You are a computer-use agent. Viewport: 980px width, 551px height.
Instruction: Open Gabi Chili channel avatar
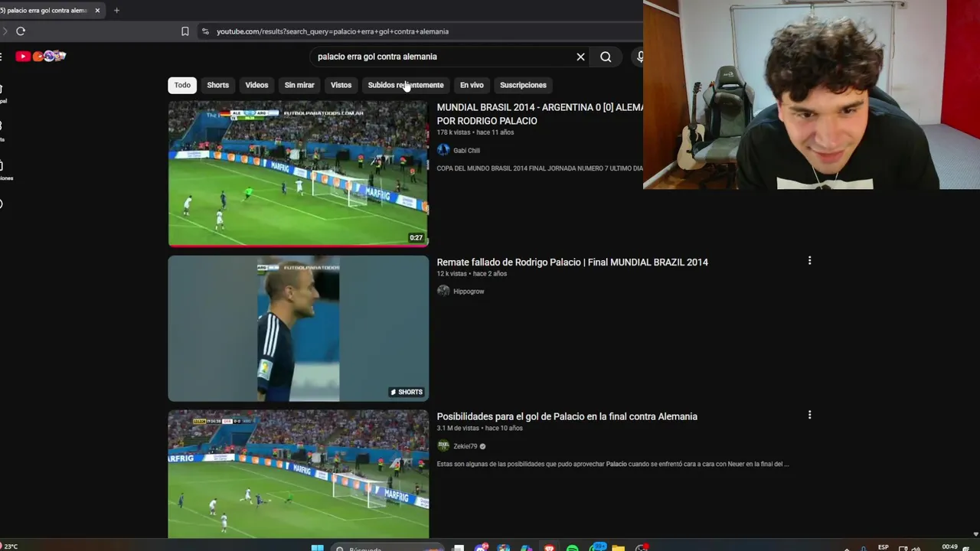[x=443, y=150]
